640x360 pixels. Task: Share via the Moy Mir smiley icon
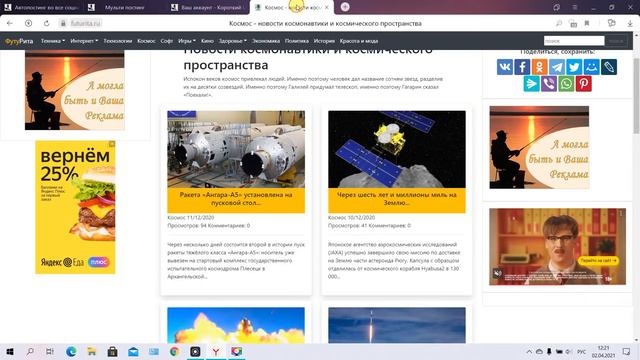tap(591, 67)
